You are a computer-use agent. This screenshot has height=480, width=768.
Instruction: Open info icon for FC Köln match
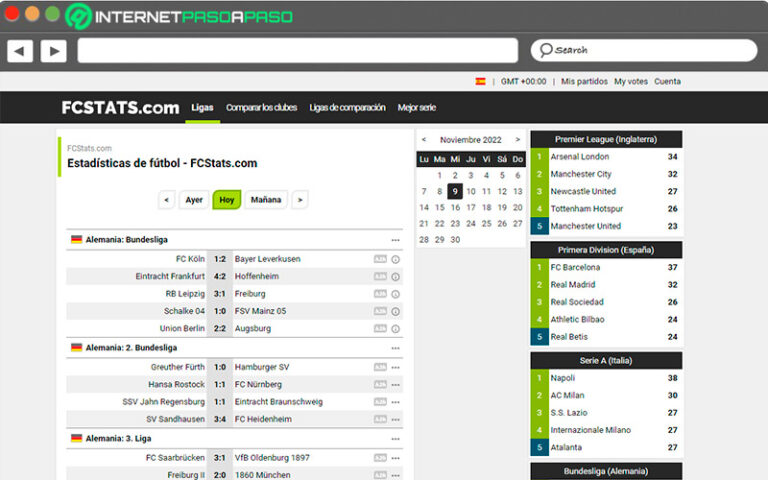[395, 259]
